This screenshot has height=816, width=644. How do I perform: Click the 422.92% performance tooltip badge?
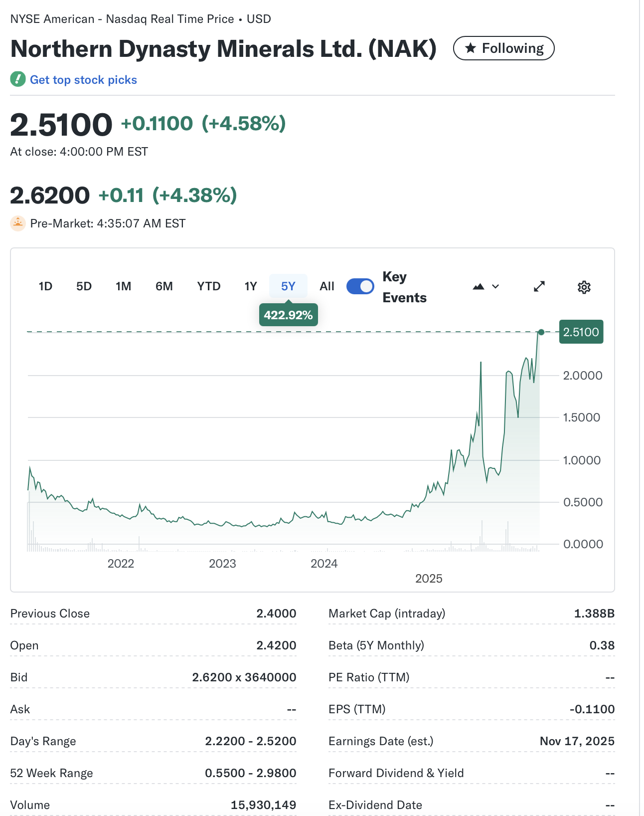(x=288, y=315)
